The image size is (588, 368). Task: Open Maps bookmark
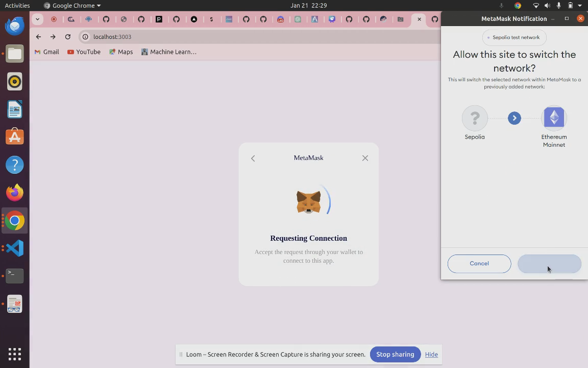[x=121, y=52]
